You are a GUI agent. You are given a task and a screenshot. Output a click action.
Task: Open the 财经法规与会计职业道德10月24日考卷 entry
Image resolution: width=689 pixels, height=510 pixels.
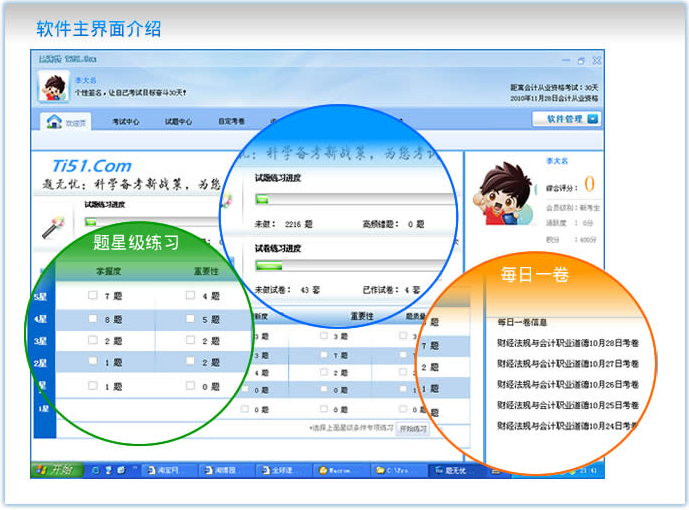click(x=568, y=426)
